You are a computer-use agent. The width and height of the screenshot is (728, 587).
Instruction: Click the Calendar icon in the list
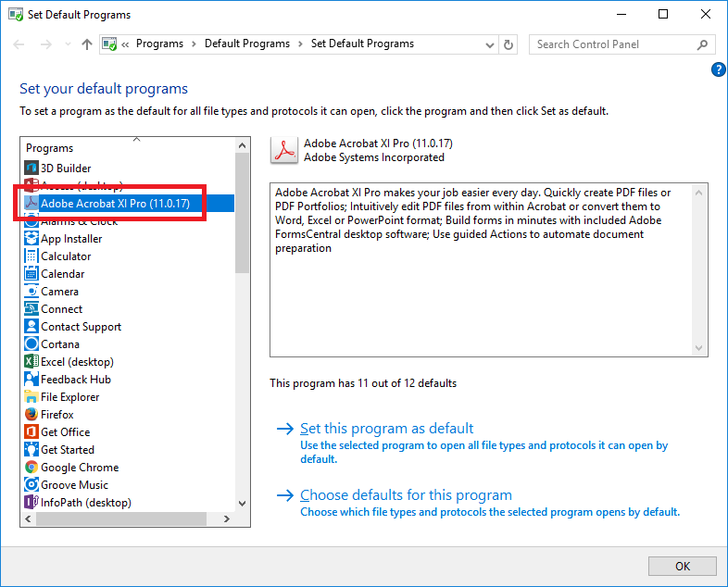[x=31, y=273]
